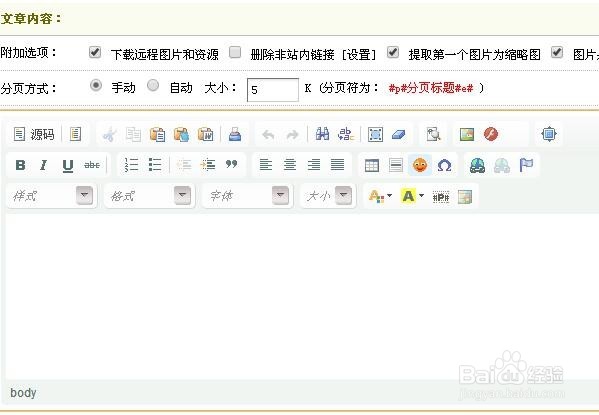The height and width of the screenshot is (415, 599).
Task: Insert a smiley emoticon
Action: [420, 165]
